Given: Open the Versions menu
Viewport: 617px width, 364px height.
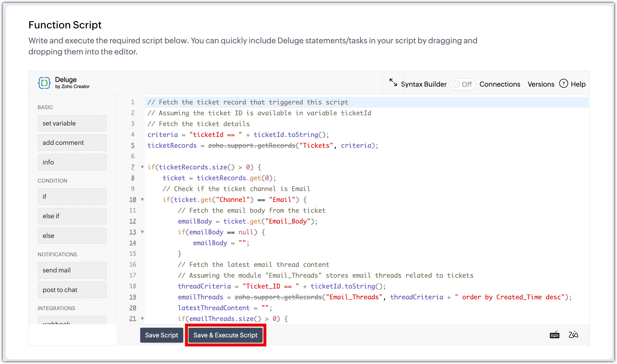Looking at the screenshot, I should coord(541,84).
